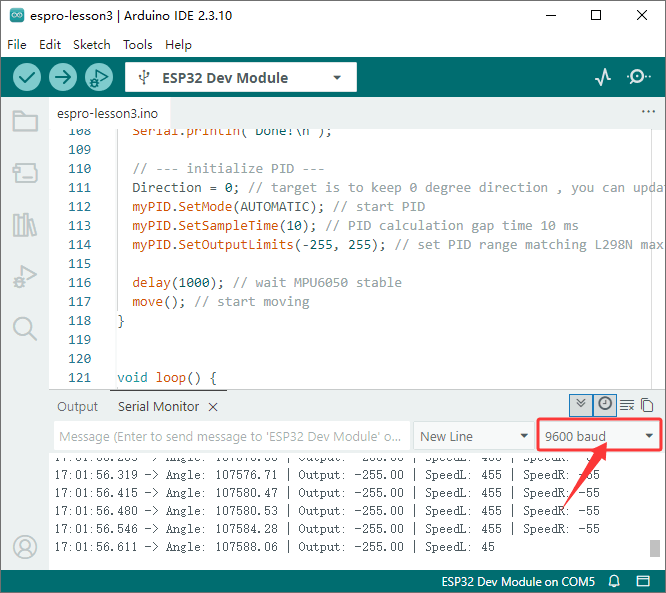Click 'ESP32 Dev Module on COM5' status text
Screen dimensions: 666x593
coord(518,581)
